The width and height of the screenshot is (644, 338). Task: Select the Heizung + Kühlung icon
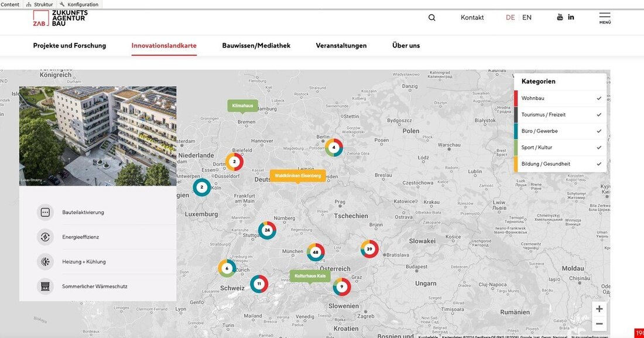click(x=45, y=261)
